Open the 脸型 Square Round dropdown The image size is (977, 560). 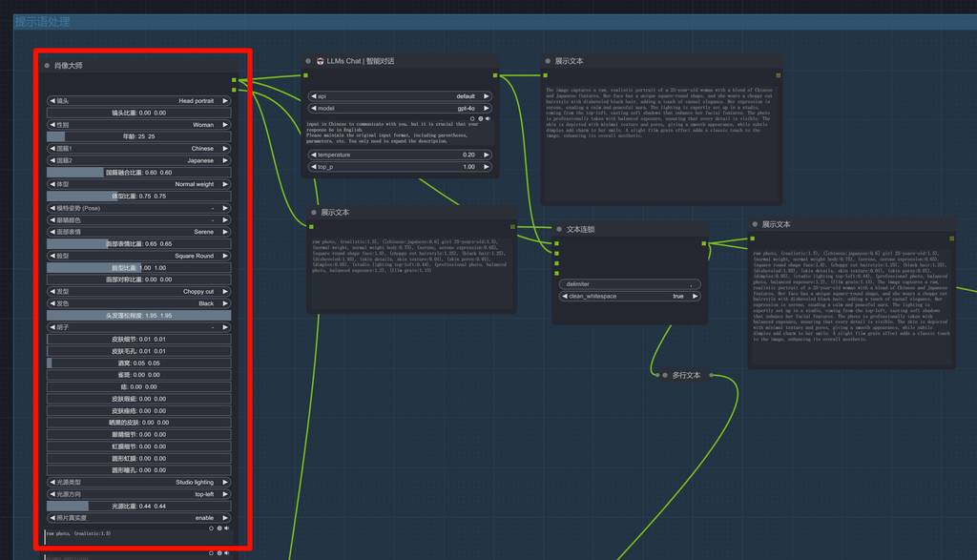(x=139, y=256)
